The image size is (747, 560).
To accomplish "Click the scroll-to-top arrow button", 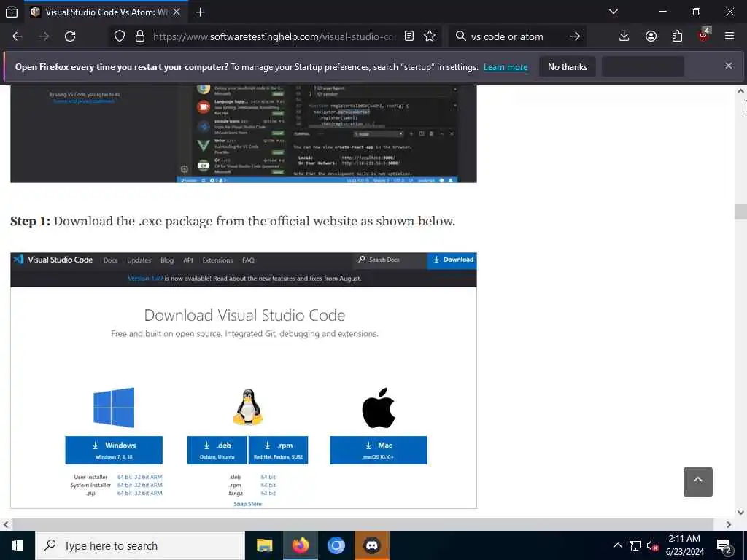I will coord(698,482).
